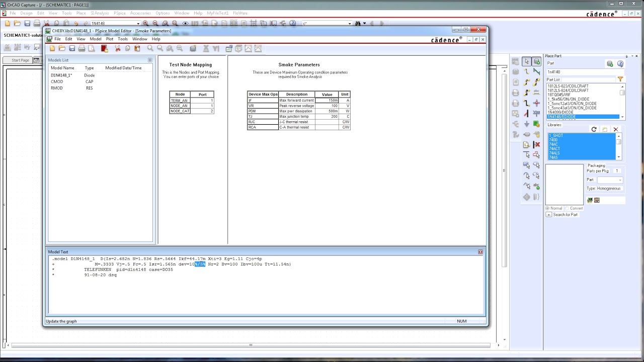Click Zoom In icon in OrCAD Capture toolbar

(x=145, y=23)
